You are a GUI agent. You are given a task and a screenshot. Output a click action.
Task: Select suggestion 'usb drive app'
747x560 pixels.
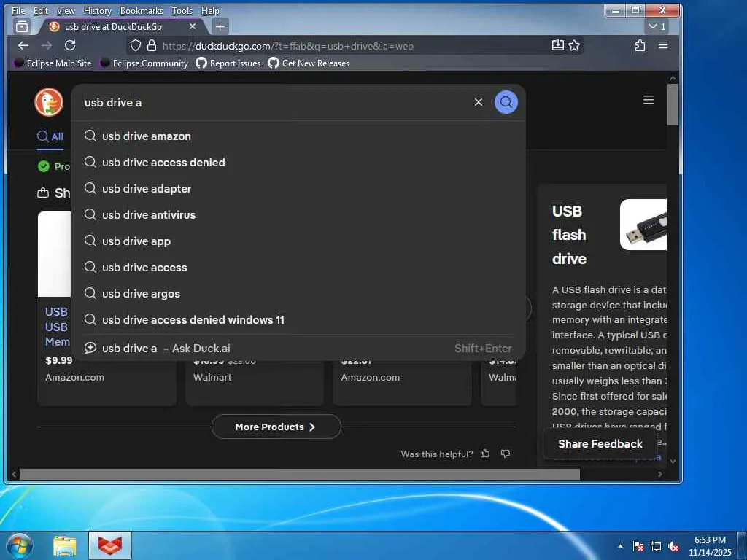(299, 241)
